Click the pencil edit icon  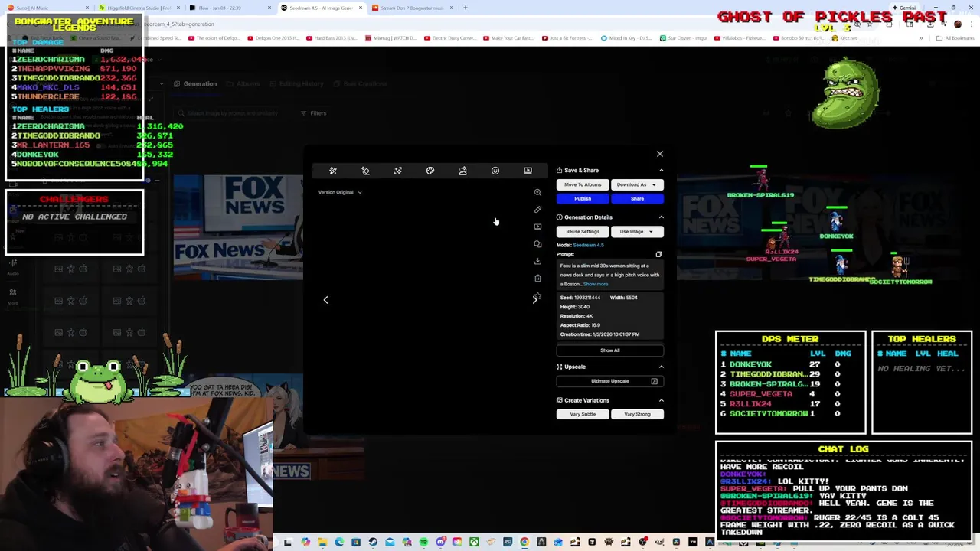pos(537,210)
